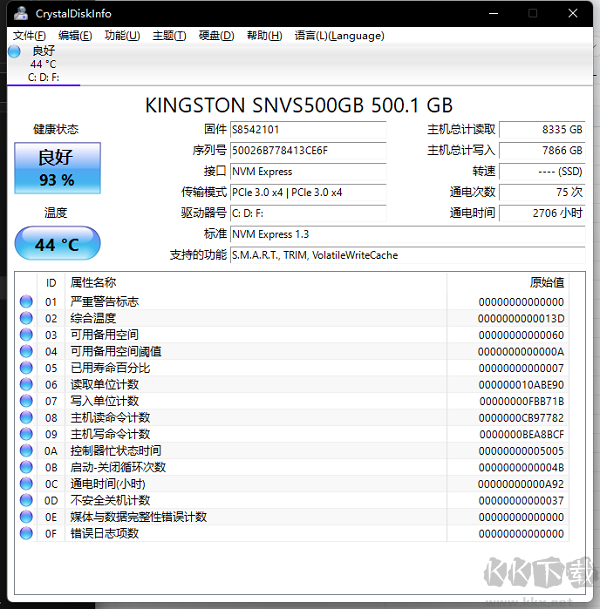The image size is (600, 609).
Task: Click the status orb for attribute 0A 控制器忙状态时间
Action: coord(26,451)
